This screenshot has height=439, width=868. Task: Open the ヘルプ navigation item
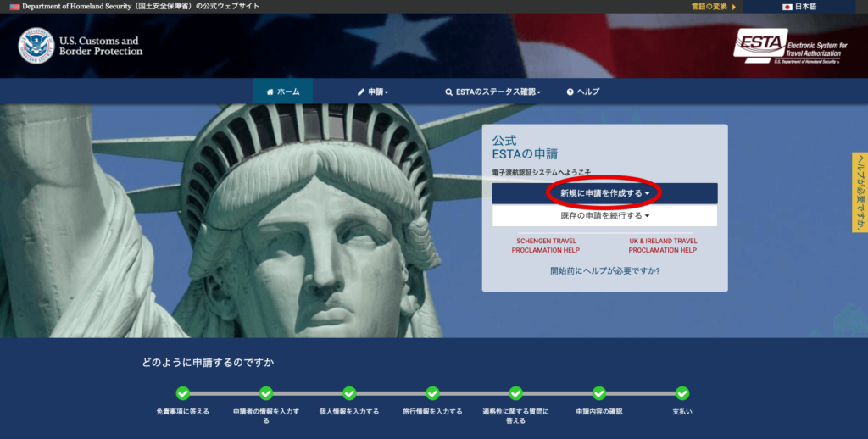[x=583, y=92]
